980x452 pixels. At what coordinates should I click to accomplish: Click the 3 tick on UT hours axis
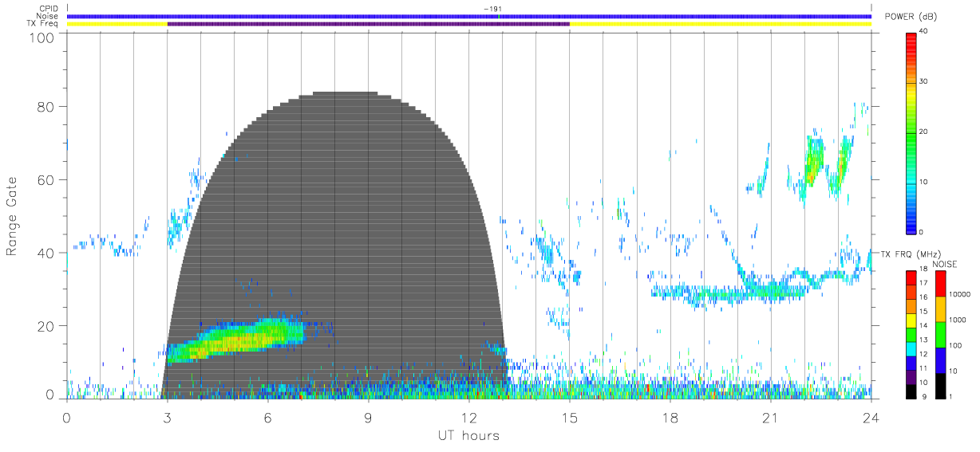pyautogui.click(x=167, y=417)
